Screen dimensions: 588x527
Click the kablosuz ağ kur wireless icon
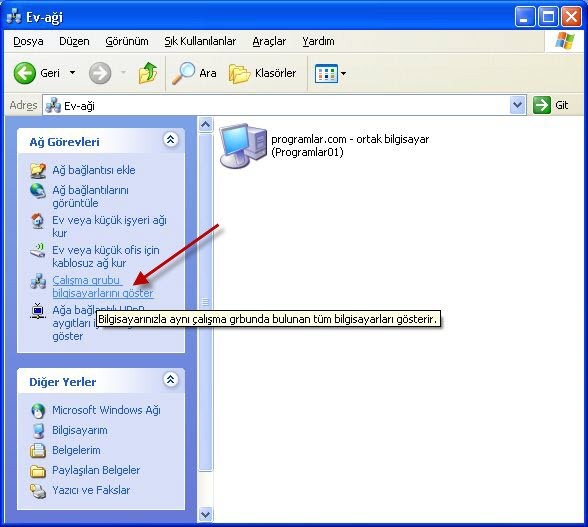tap(38, 251)
